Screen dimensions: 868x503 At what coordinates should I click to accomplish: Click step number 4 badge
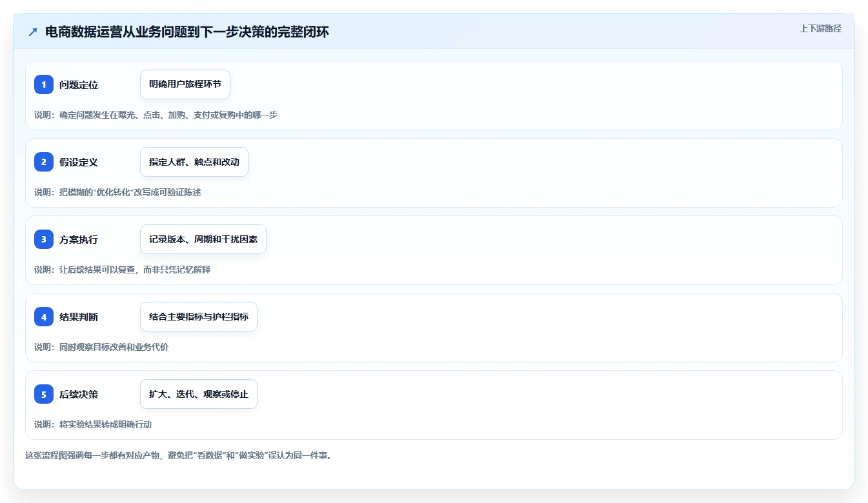click(44, 317)
